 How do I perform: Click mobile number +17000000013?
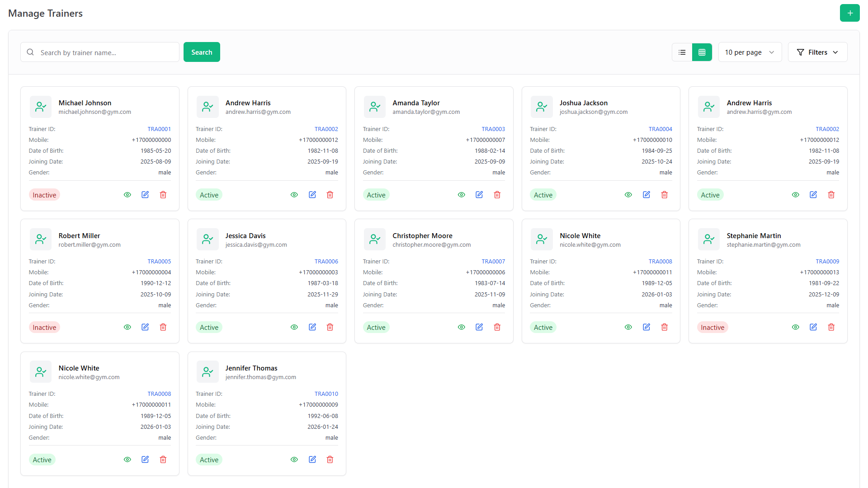pyautogui.click(x=819, y=272)
